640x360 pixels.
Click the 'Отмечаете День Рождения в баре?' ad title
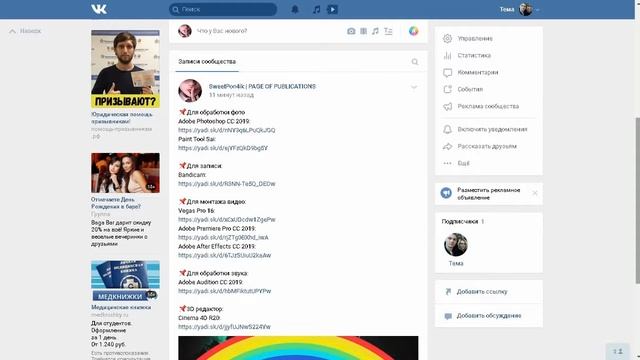[x=116, y=203]
